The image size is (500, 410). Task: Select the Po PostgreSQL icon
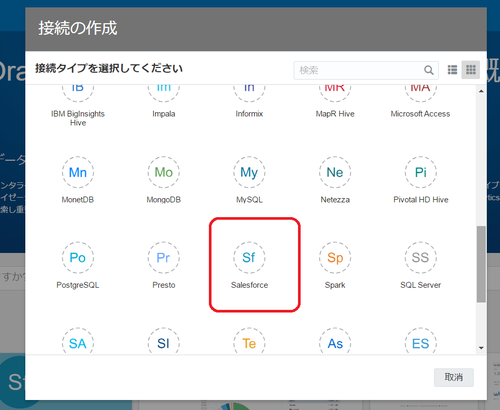[x=78, y=258]
